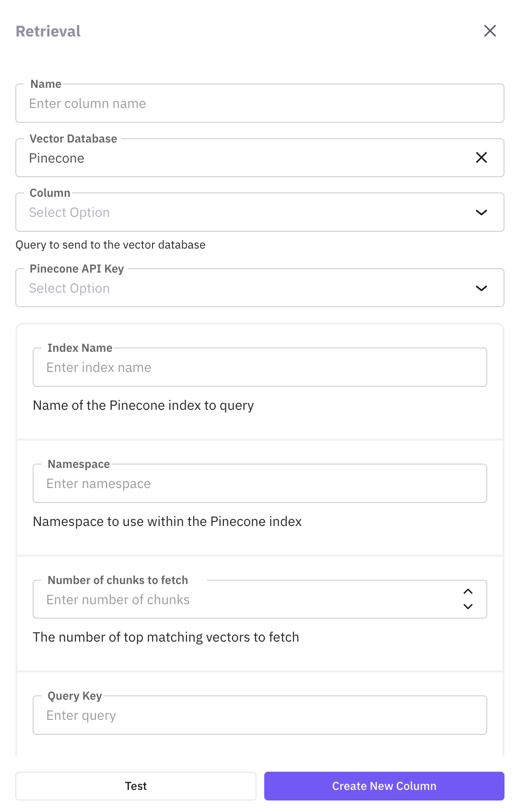Viewport: 516px width, 812px height.
Task: Click the 'Pinecone API Key' field label
Action: (77, 269)
